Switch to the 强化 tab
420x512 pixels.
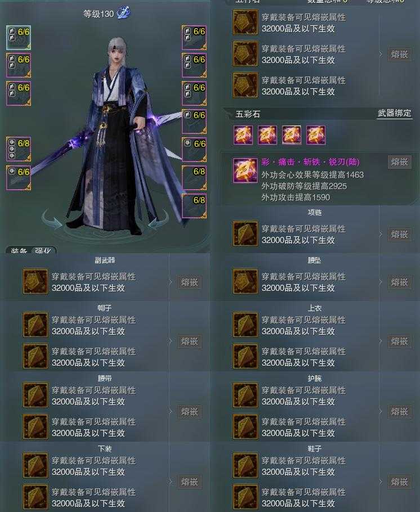pyautogui.click(x=43, y=250)
